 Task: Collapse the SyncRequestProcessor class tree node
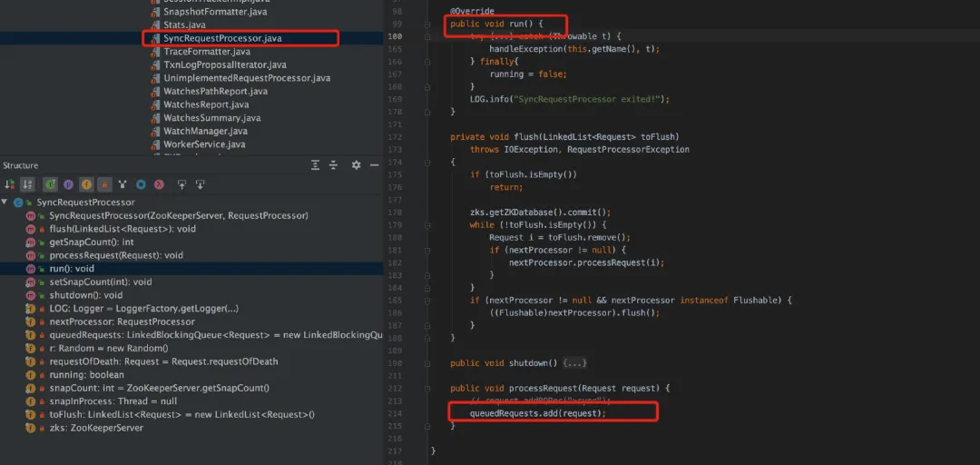point(5,203)
